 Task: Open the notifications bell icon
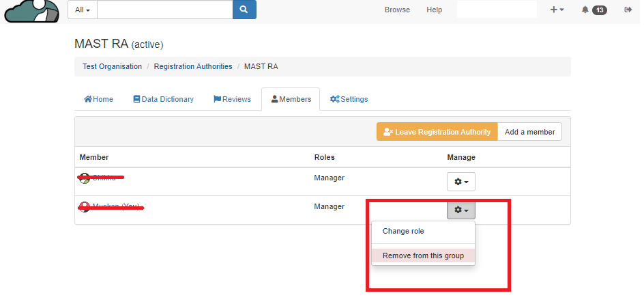tap(585, 10)
